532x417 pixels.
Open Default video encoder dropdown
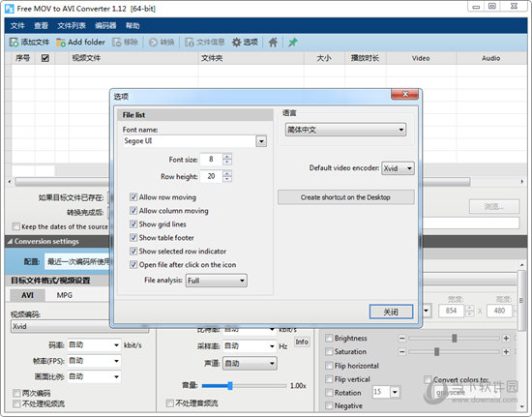tap(398, 168)
